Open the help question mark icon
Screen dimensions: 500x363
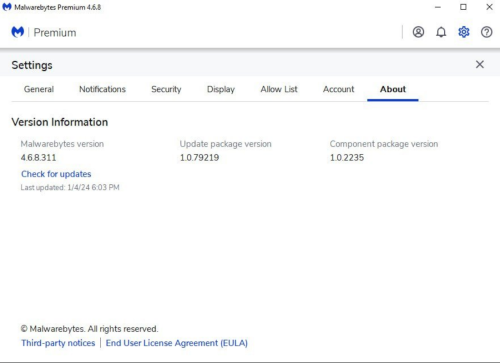[486, 32]
